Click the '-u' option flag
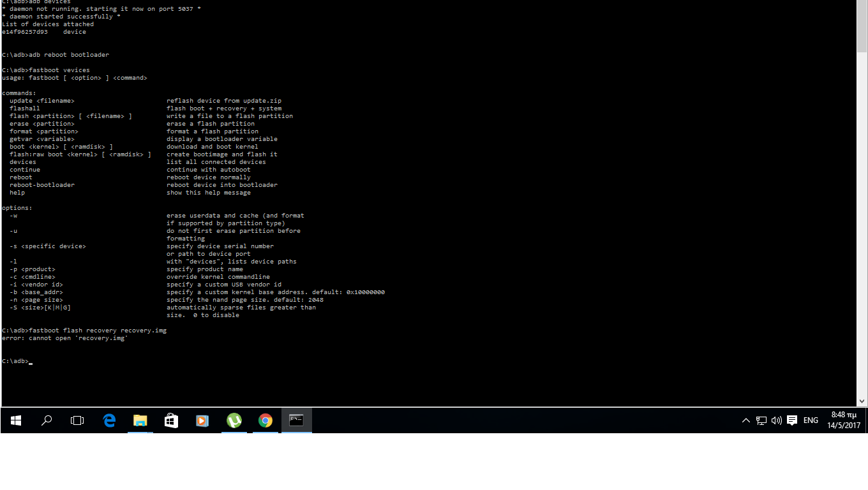Screen dimensions: 868x490 click(13, 231)
